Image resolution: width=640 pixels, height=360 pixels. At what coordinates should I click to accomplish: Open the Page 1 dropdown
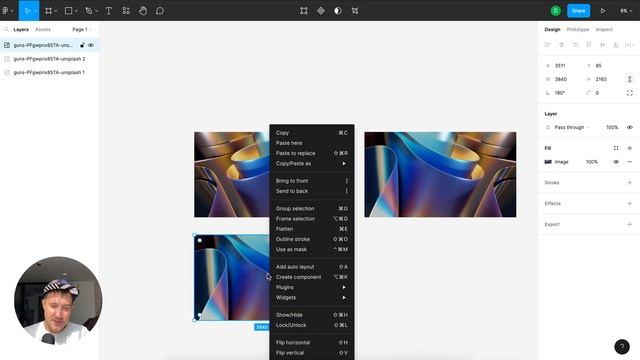82,29
